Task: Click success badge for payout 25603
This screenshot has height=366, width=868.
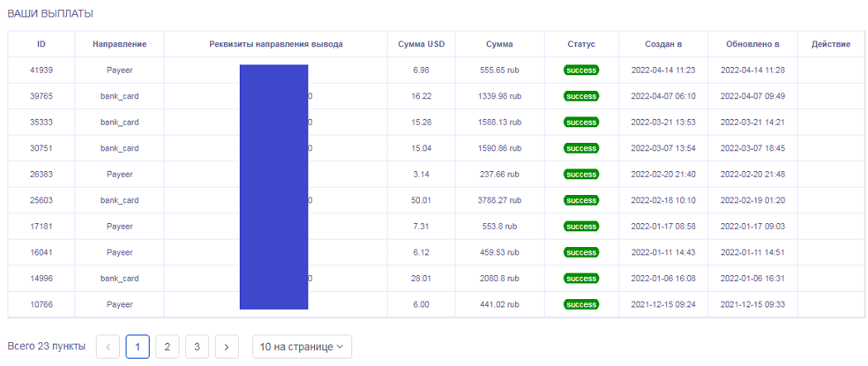Action: 581,200
